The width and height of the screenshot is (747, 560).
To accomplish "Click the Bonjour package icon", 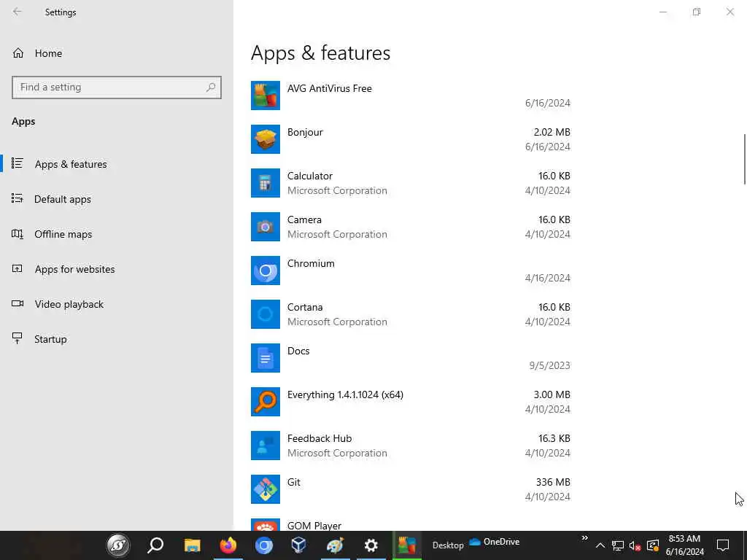I will (266, 139).
